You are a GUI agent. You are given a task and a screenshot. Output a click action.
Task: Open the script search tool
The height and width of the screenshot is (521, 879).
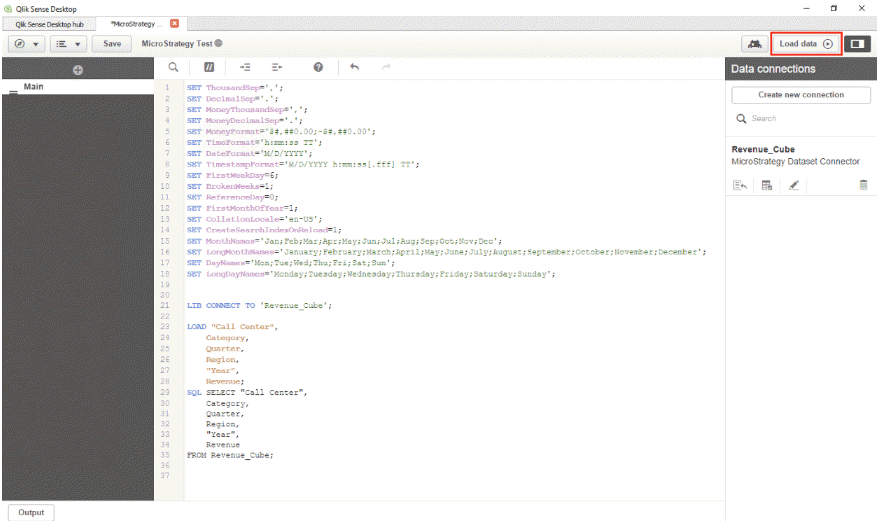[173, 67]
